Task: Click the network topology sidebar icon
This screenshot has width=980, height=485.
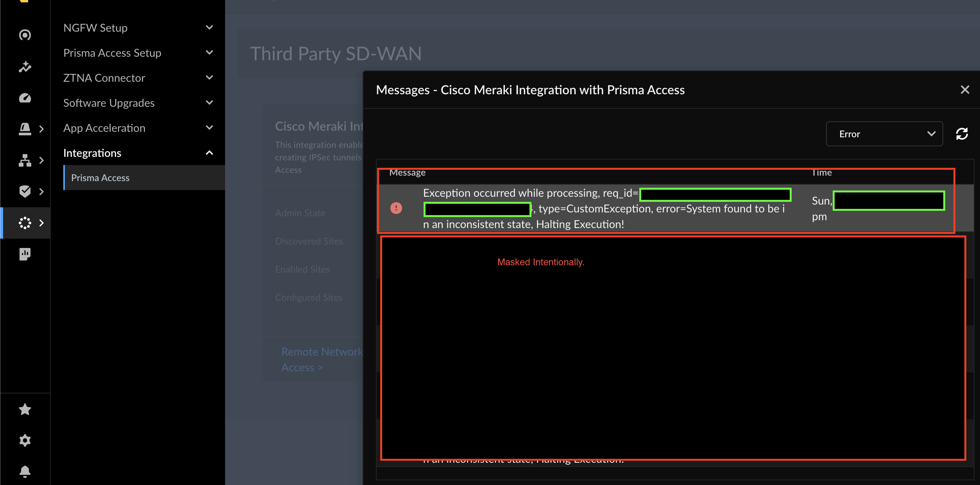Action: [25, 160]
